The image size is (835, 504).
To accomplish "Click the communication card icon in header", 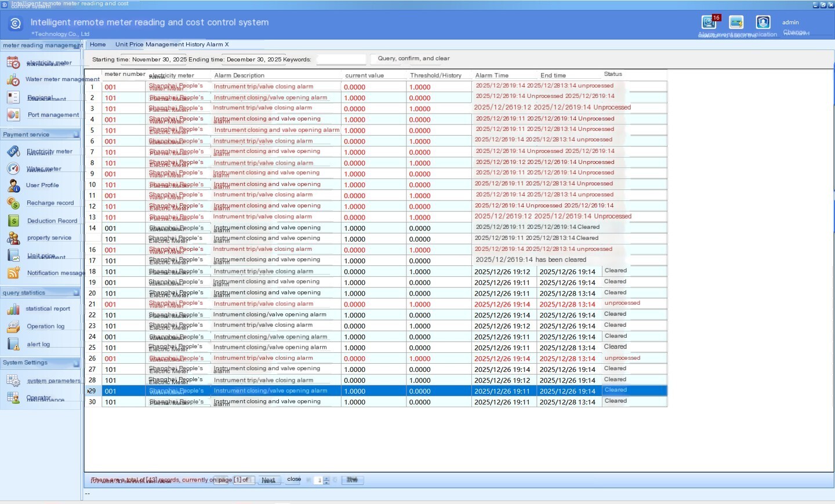I will click(736, 23).
